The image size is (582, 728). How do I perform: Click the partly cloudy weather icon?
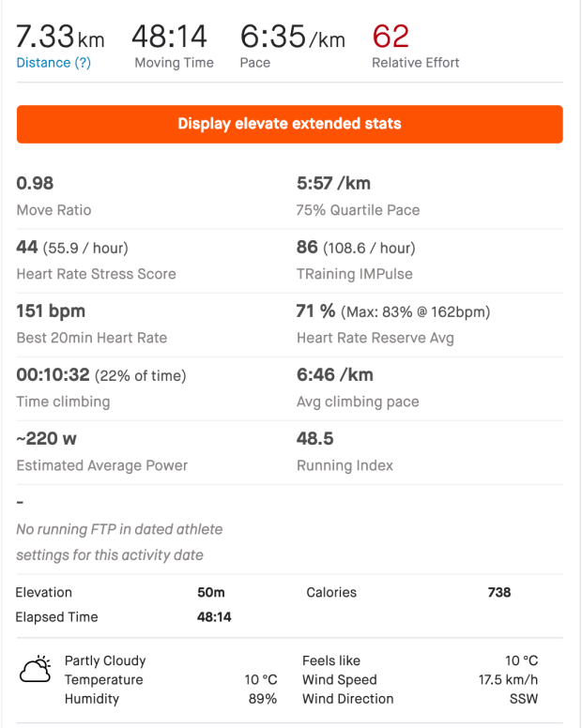coord(35,671)
